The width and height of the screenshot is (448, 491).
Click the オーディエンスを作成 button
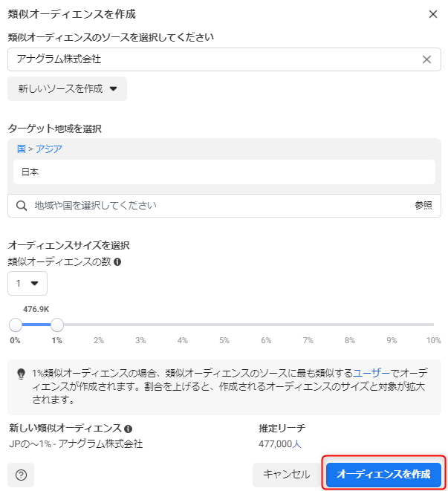[383, 473]
